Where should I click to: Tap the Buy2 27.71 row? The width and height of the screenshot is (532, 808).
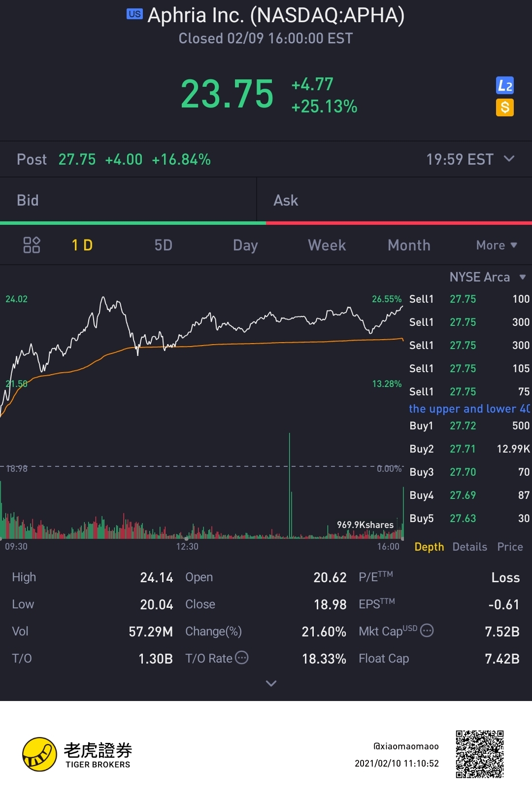tap(469, 449)
